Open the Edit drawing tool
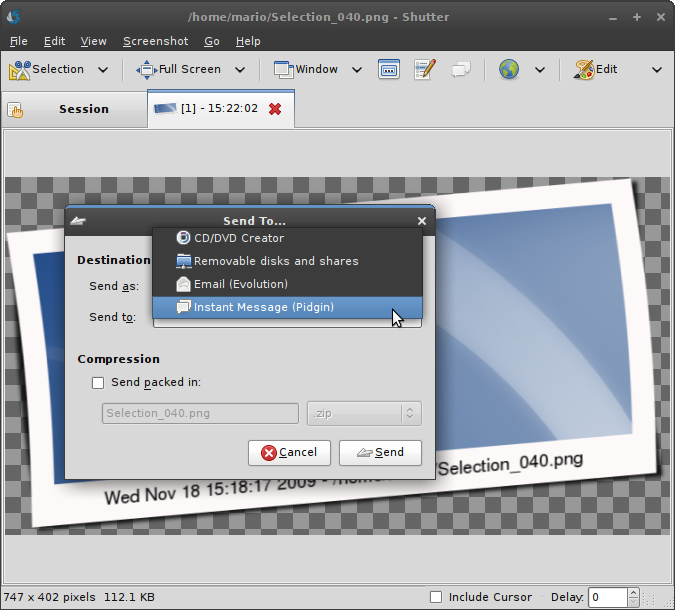This screenshot has width=675, height=610. pyautogui.click(x=584, y=70)
